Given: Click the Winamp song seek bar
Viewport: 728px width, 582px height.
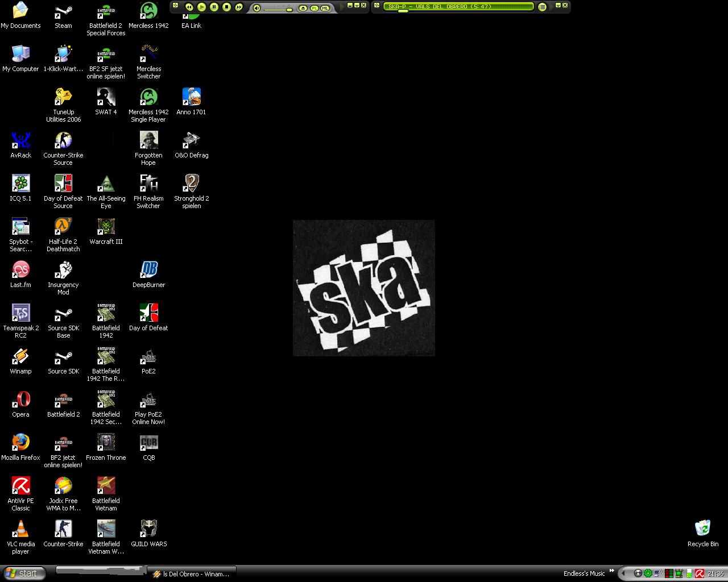Looking at the screenshot, I should tap(458, 11).
